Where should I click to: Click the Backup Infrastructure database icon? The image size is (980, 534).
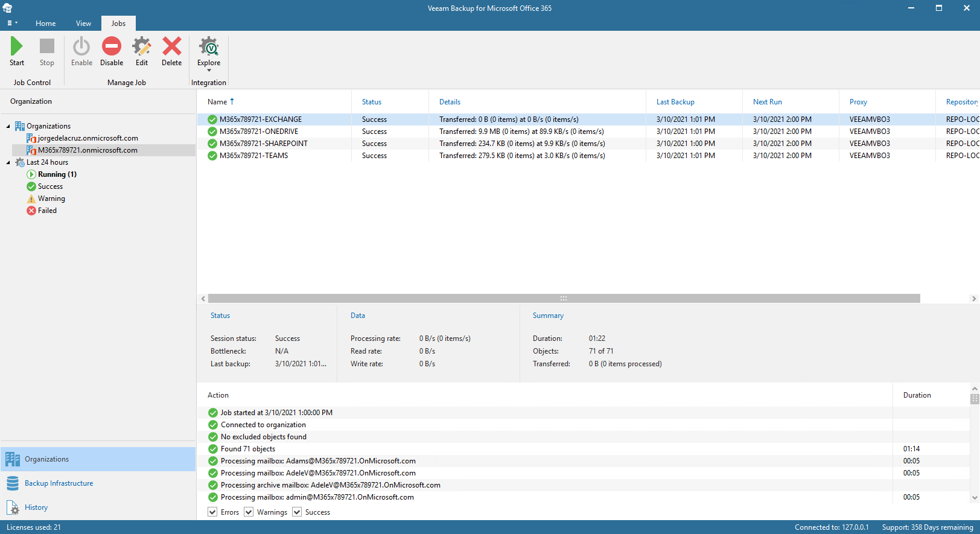point(13,483)
